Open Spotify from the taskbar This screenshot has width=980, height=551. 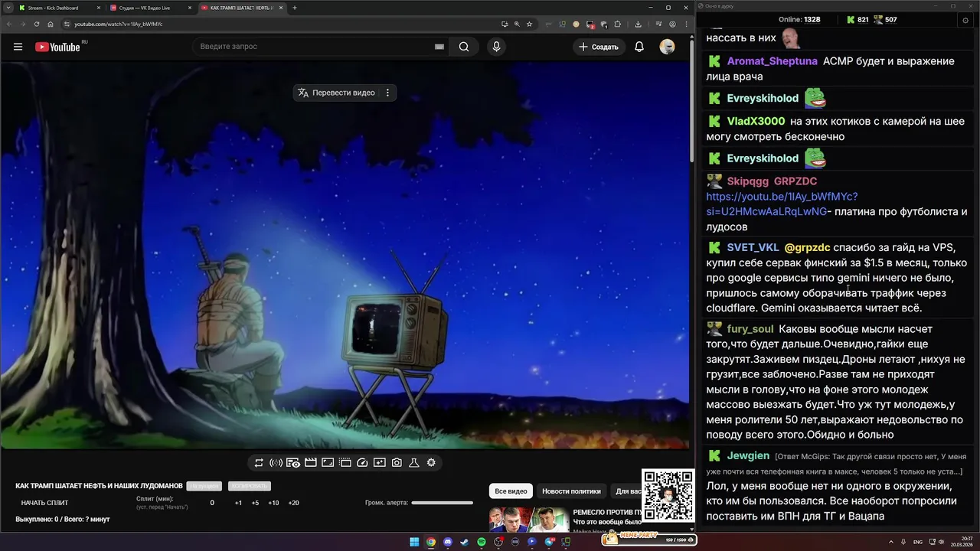[x=482, y=542]
